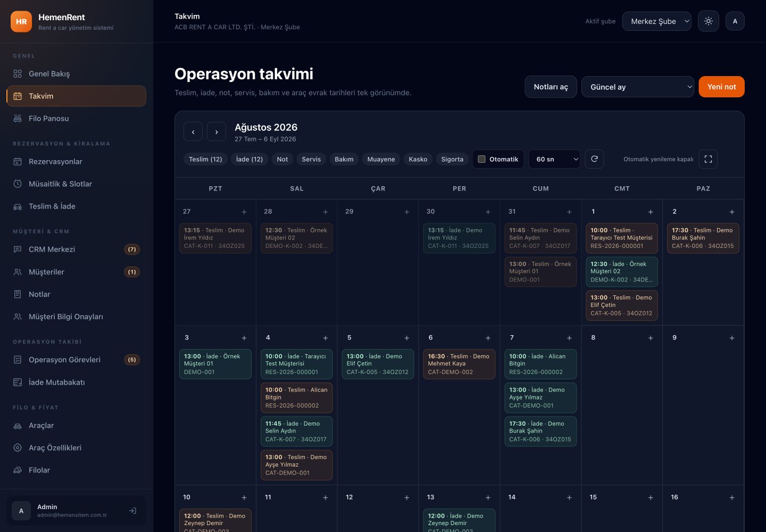Open 13:00 İade Elif Çetin event
The image size is (766, 532).
378,364
